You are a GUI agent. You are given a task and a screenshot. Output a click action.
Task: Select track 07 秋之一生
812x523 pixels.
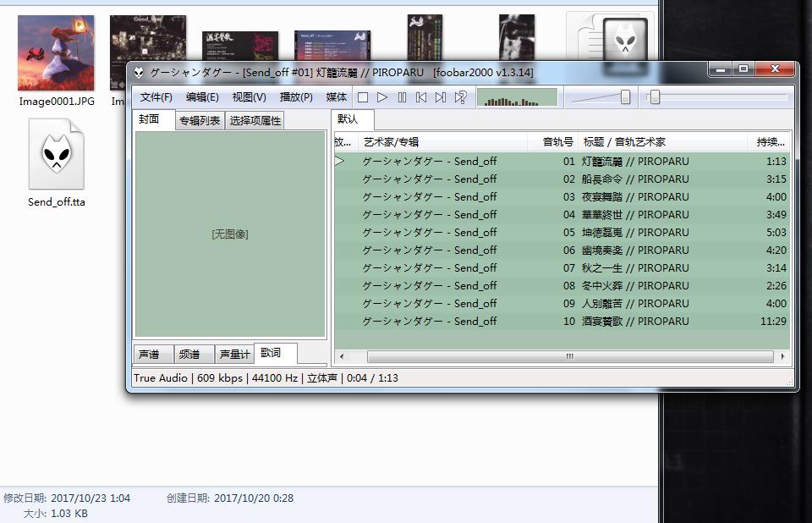[562, 268]
